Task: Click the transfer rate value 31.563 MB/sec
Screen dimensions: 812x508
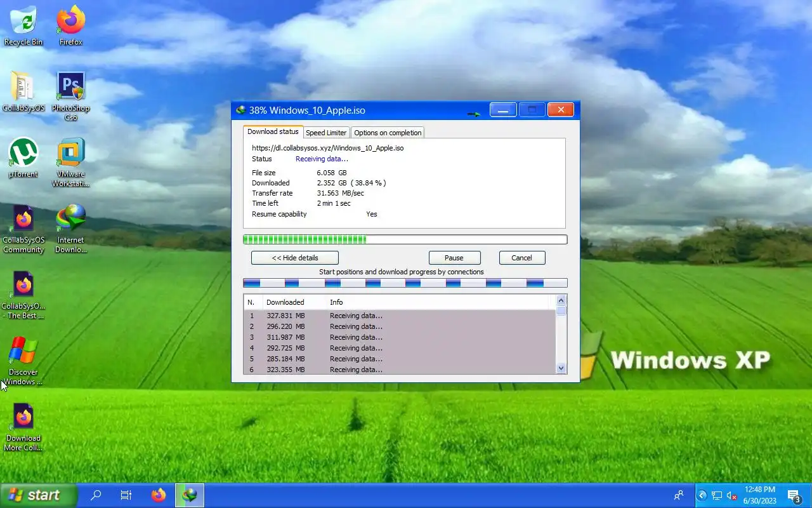Action: pos(341,193)
